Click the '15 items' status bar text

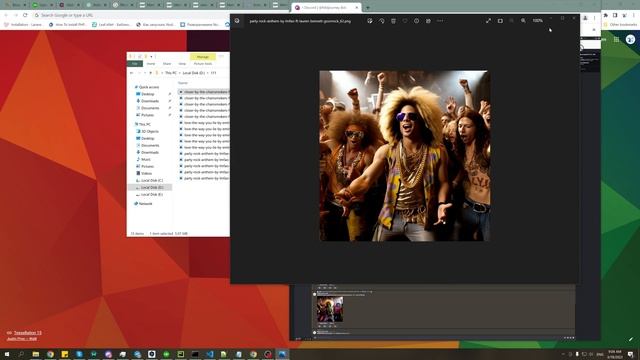pos(137,233)
